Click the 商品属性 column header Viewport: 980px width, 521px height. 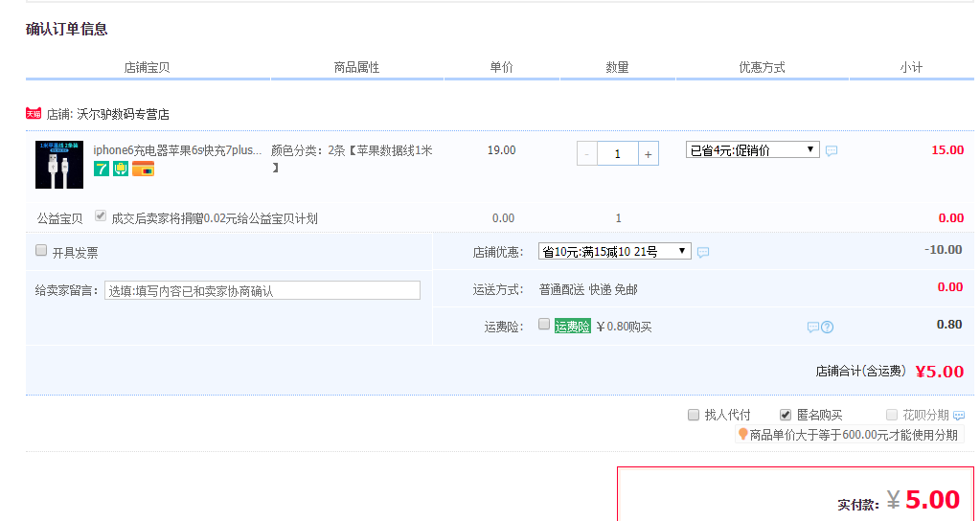coord(357,67)
